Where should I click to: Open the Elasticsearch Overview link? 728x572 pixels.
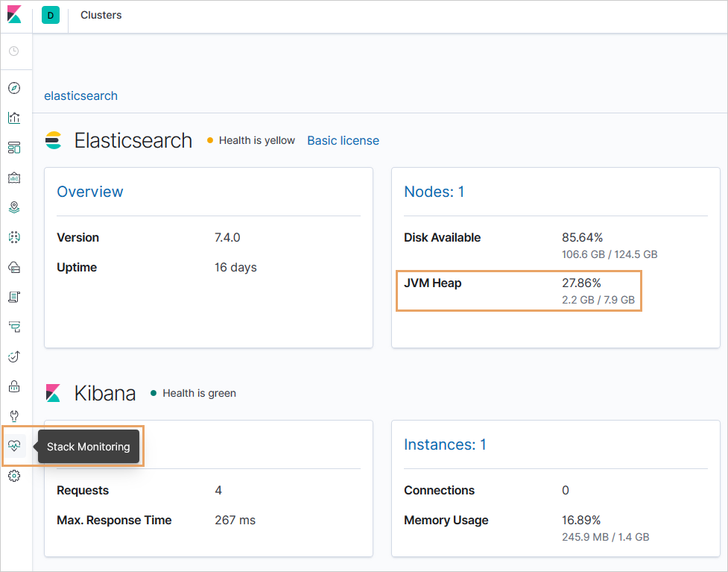[90, 192]
